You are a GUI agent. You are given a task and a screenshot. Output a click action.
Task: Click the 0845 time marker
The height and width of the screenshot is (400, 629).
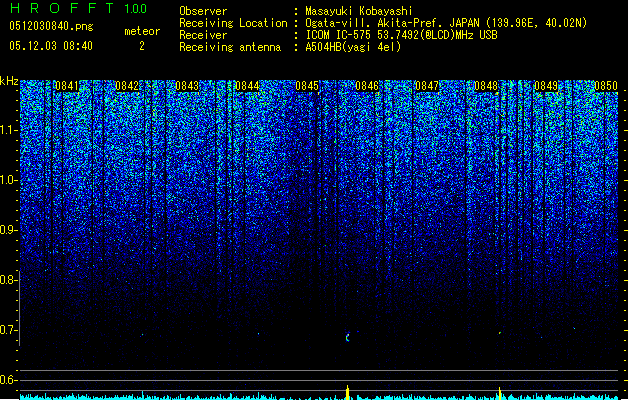pyautogui.click(x=307, y=86)
